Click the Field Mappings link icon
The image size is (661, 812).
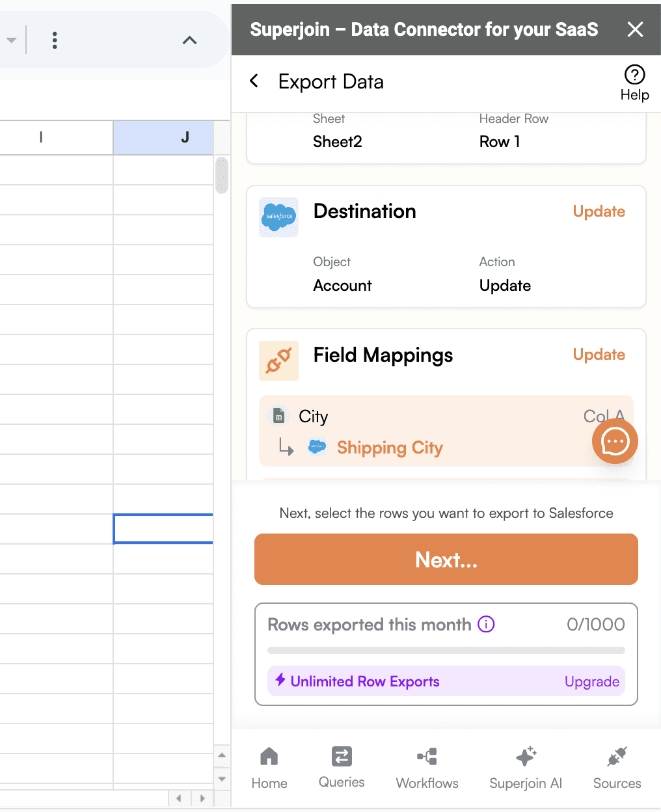[278, 360]
